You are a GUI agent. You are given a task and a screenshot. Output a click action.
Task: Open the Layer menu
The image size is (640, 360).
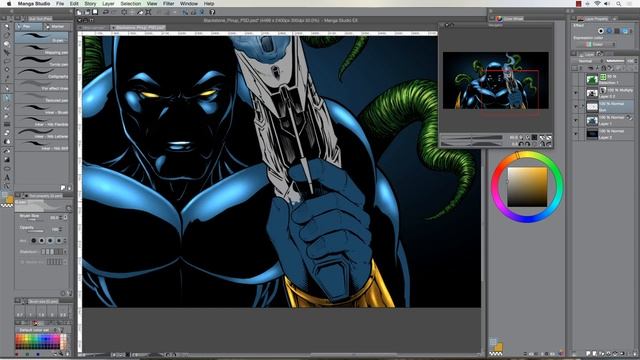click(x=108, y=3)
